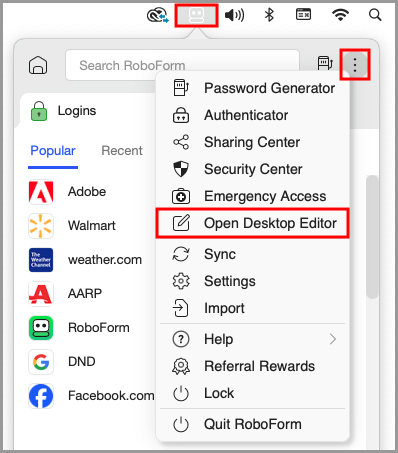398x453 pixels.
Task: Click the question mark Help icon
Action: coord(181,339)
